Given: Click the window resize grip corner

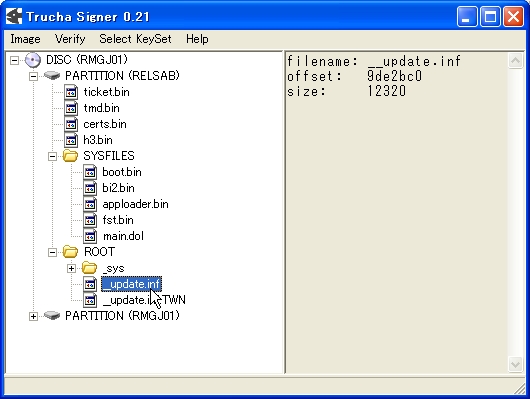Looking at the screenshot, I should [x=520, y=389].
